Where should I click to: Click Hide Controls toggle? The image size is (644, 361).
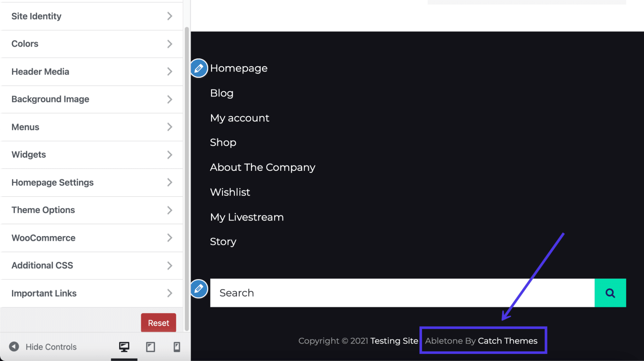(x=43, y=347)
